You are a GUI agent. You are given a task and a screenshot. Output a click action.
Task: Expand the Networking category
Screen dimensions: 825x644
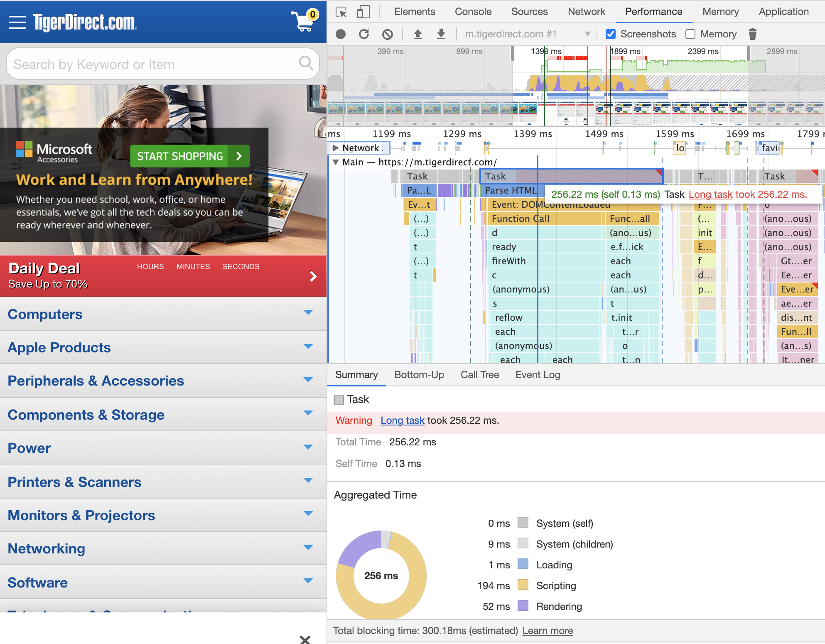[x=163, y=548]
